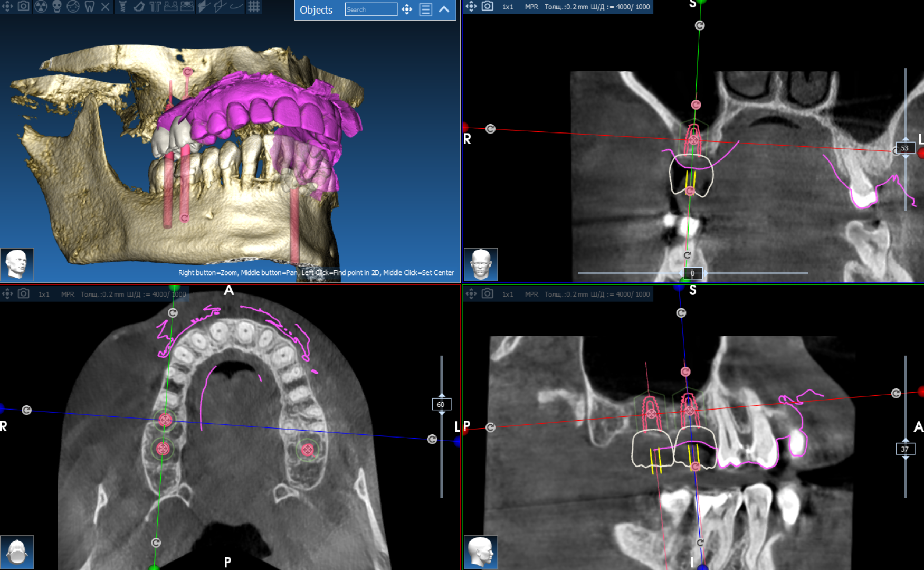Click the Толщ.:0.2 mm thickness setting in sagittal view
Screen dimensions: 924x570
pyautogui.click(x=566, y=294)
